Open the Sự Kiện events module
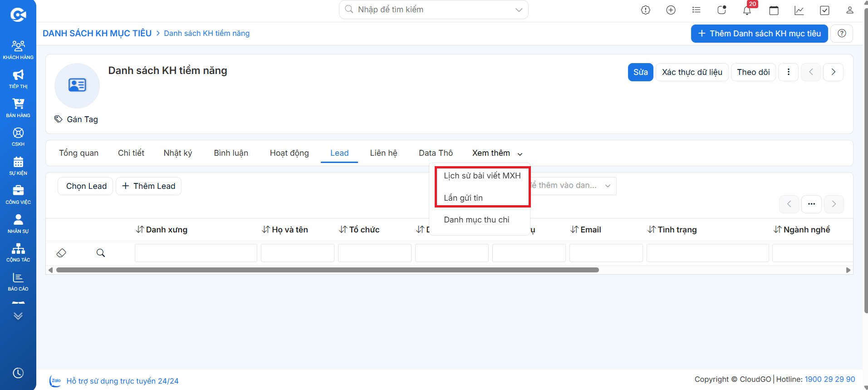 tap(18, 166)
